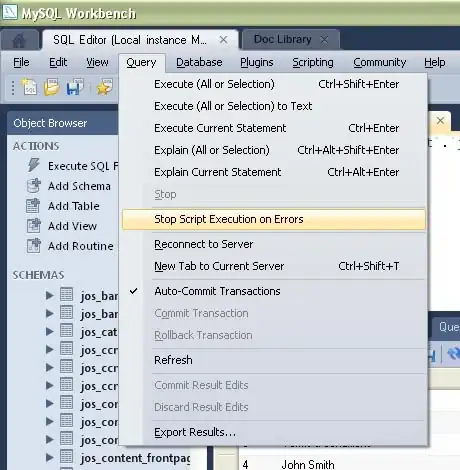Click the Add Table icon
Viewport: 460px width, 470px height.
click(33, 206)
